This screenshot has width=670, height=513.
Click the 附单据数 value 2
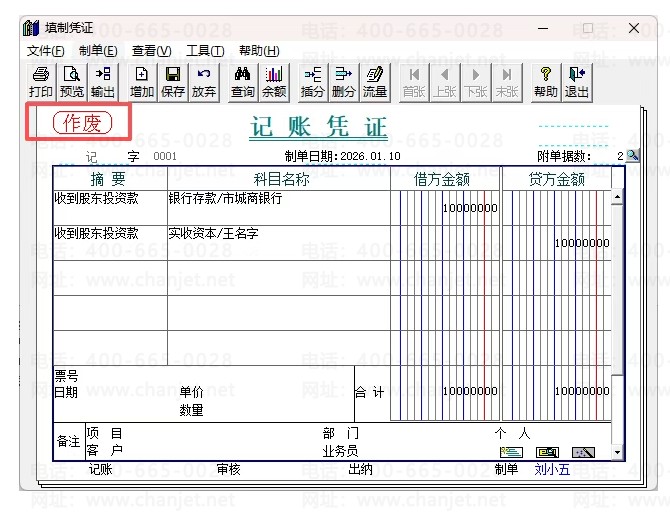pyautogui.click(x=620, y=156)
